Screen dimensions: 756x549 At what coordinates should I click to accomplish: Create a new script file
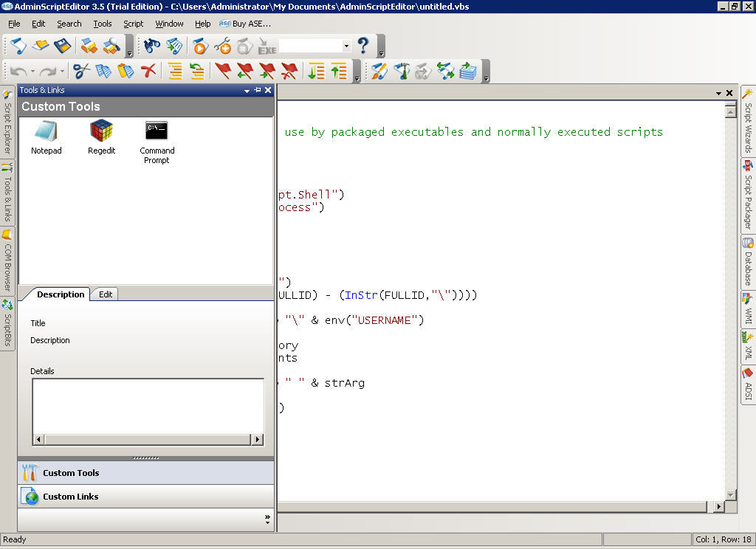(x=18, y=46)
